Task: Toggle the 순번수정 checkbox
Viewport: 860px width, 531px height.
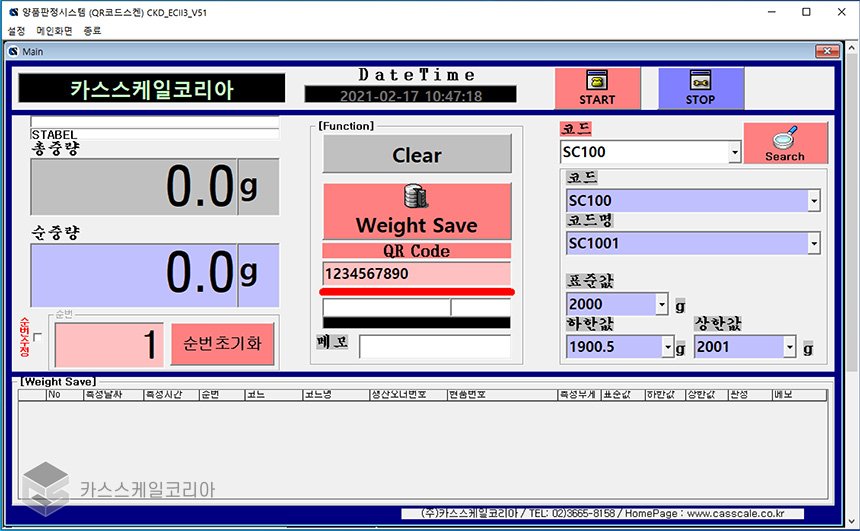Action: [x=37, y=337]
